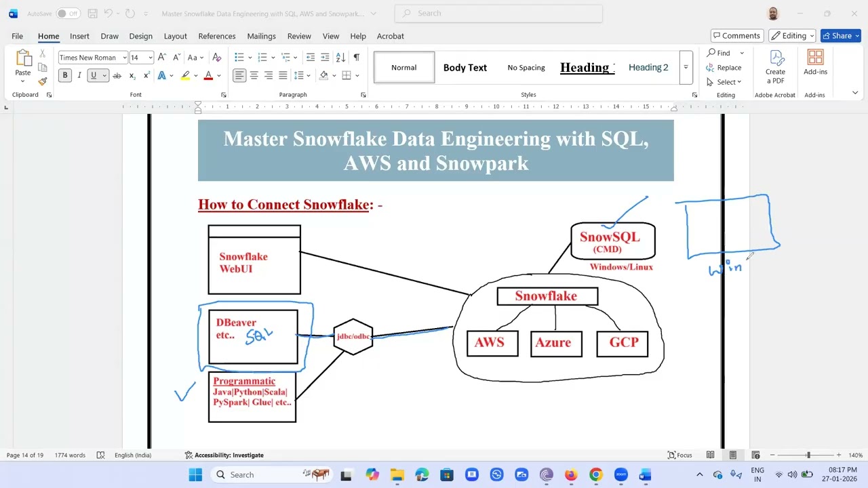Click the Cut scissors icon
Viewport: 868px width, 488px height.
click(x=43, y=54)
